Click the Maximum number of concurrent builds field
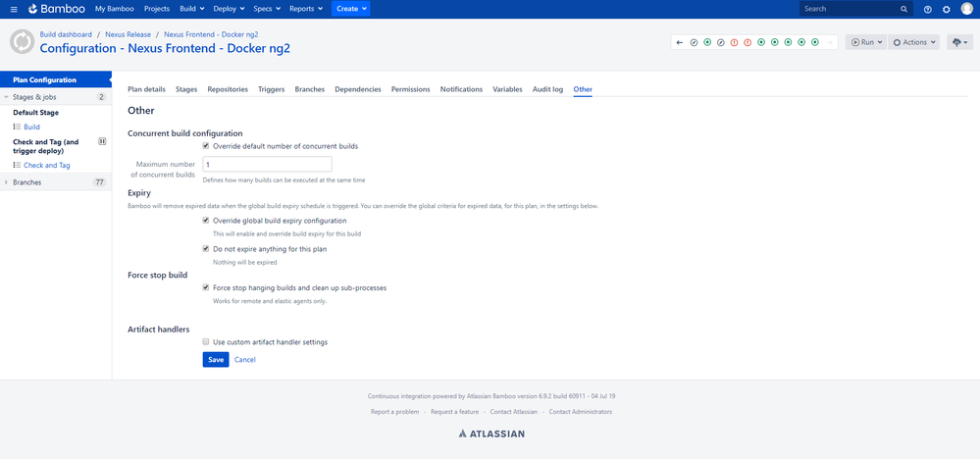This screenshot has height=459, width=980. coord(267,164)
